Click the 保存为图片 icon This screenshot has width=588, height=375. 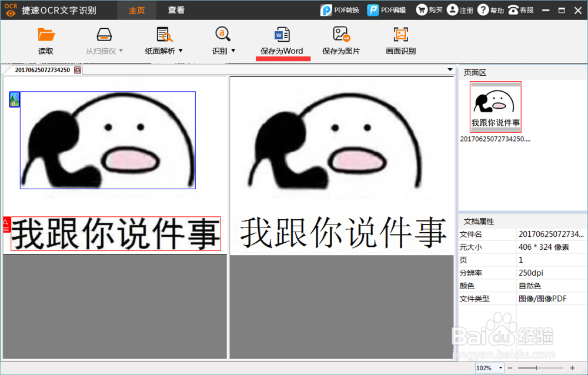(341, 35)
